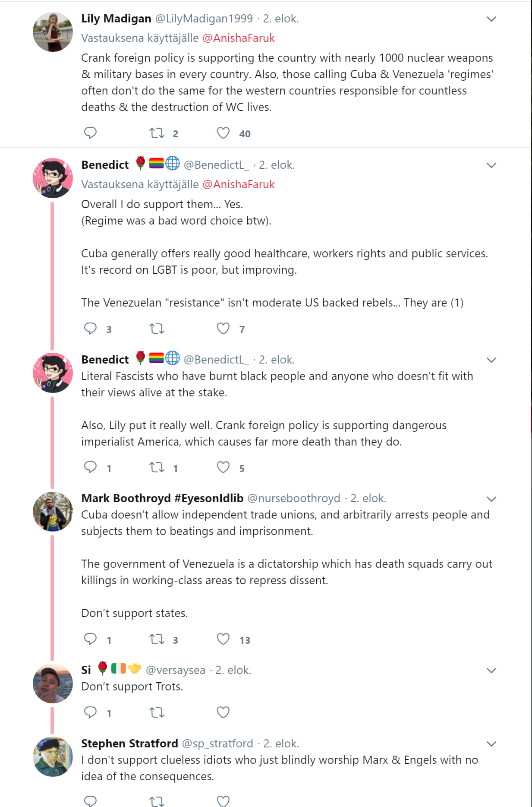Retweet Si's "Don't support Trots" tweet

tap(157, 712)
